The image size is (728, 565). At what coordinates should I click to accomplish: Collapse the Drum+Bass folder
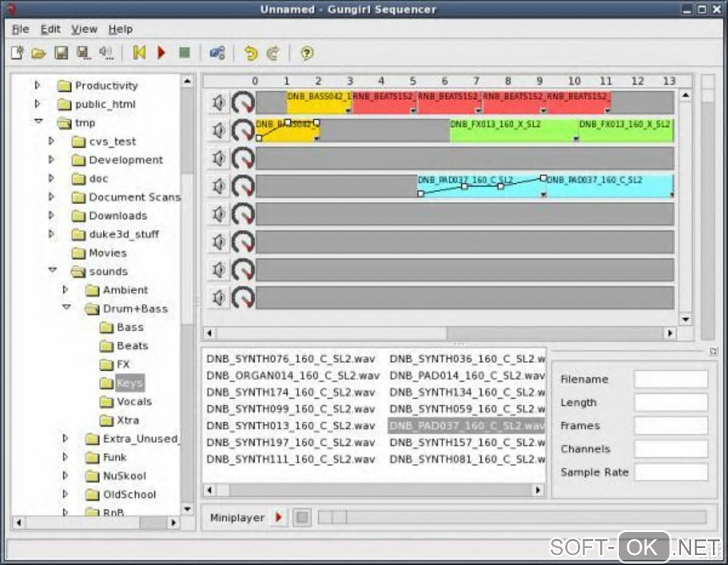pos(66,307)
